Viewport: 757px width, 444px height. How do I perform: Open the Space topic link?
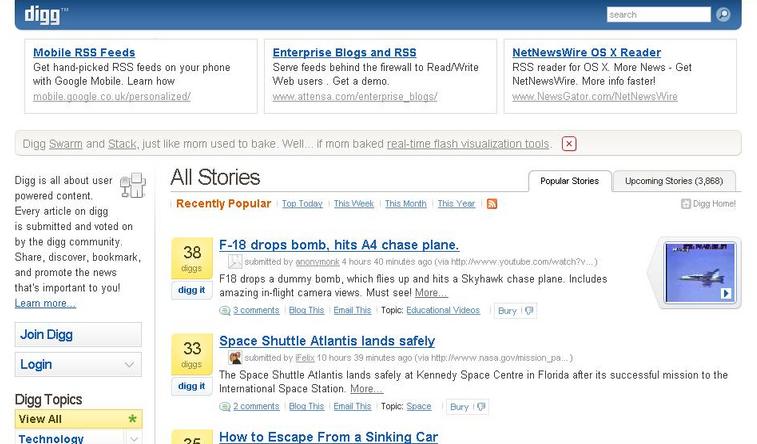tap(419, 406)
